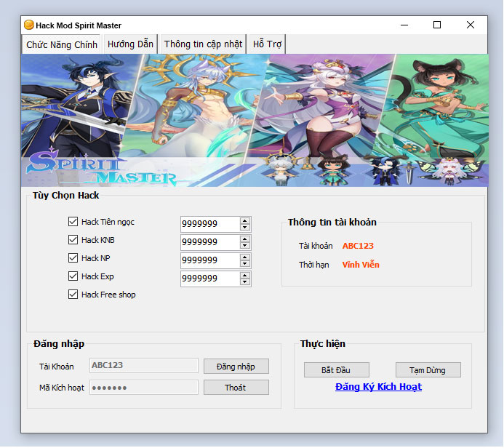The width and height of the screenshot is (504, 448).
Task: Increase Hack Tiên ngọc value with up arrow
Action: pos(245,221)
